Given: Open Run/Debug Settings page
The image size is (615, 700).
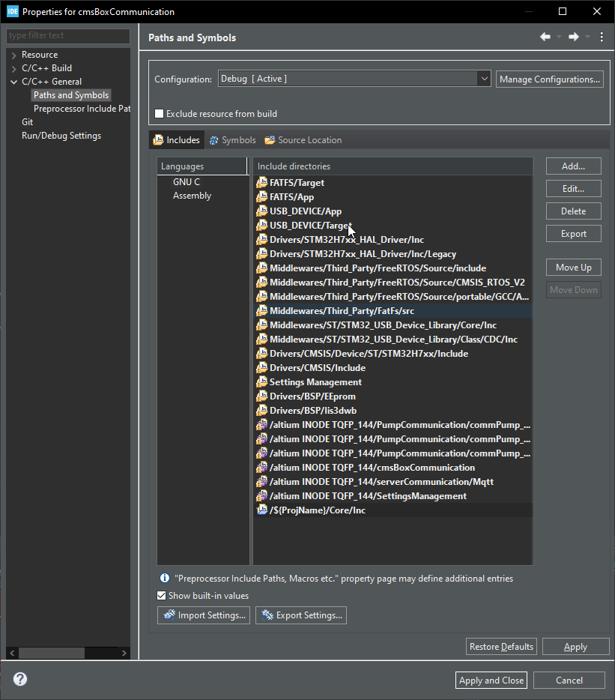Looking at the screenshot, I should pyautogui.click(x=61, y=135).
